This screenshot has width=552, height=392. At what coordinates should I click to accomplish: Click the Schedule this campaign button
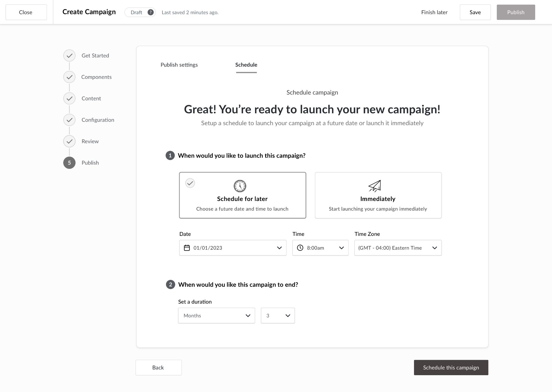click(451, 367)
